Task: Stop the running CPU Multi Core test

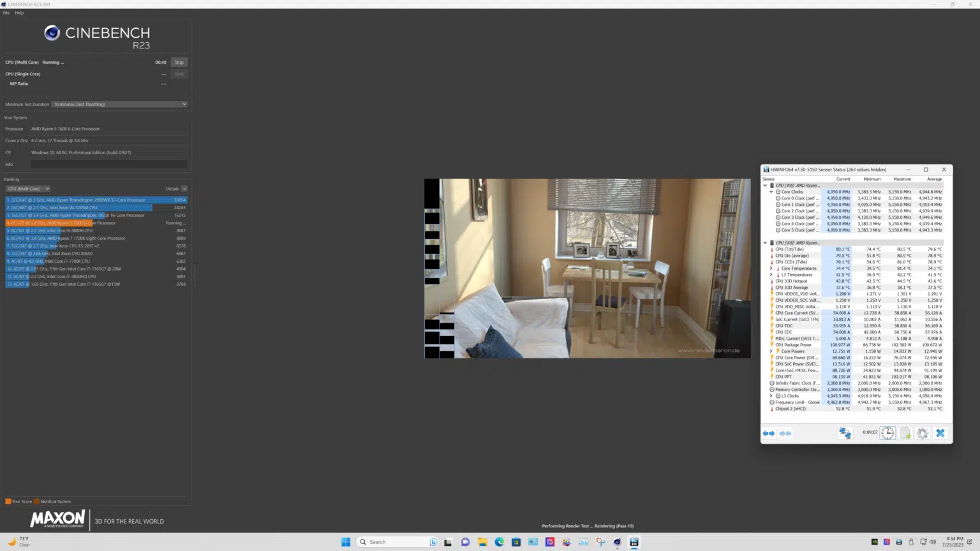Action: tap(179, 62)
